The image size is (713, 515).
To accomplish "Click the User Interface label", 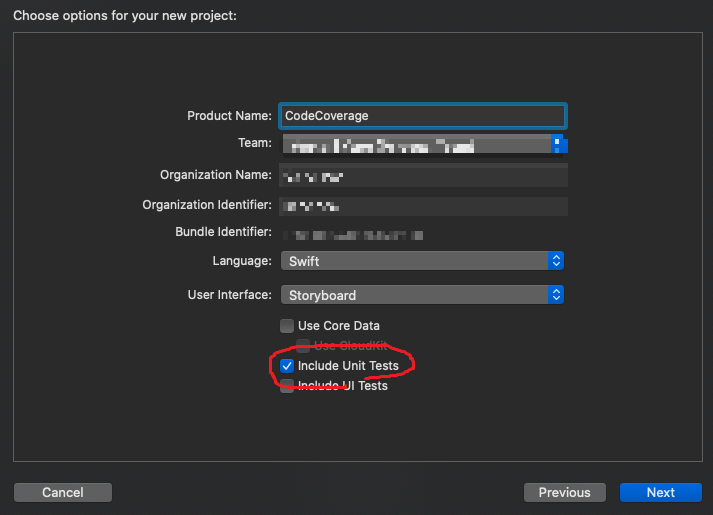I will click(x=230, y=295).
